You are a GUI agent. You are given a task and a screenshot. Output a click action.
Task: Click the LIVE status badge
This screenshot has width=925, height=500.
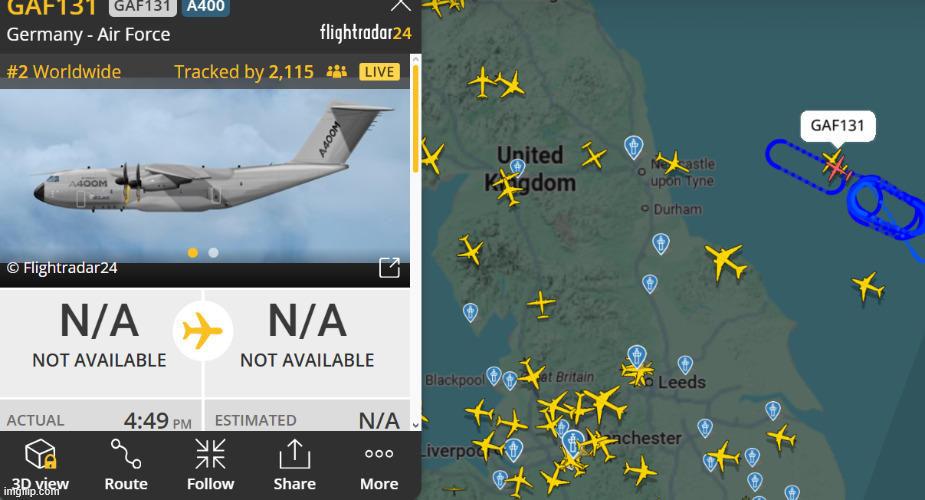coord(379,72)
